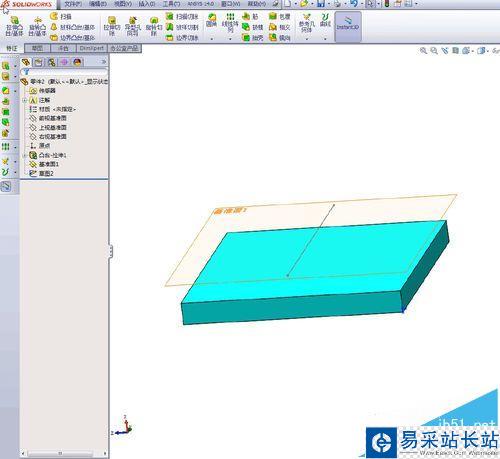Switch to the DimXpert tab
Viewport: 500px width, 459px height.
(92, 48)
